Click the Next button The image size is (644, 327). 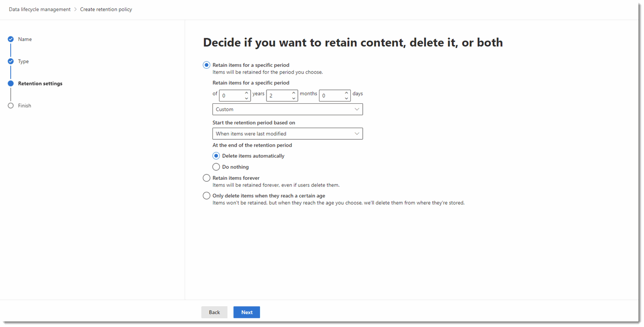247,312
